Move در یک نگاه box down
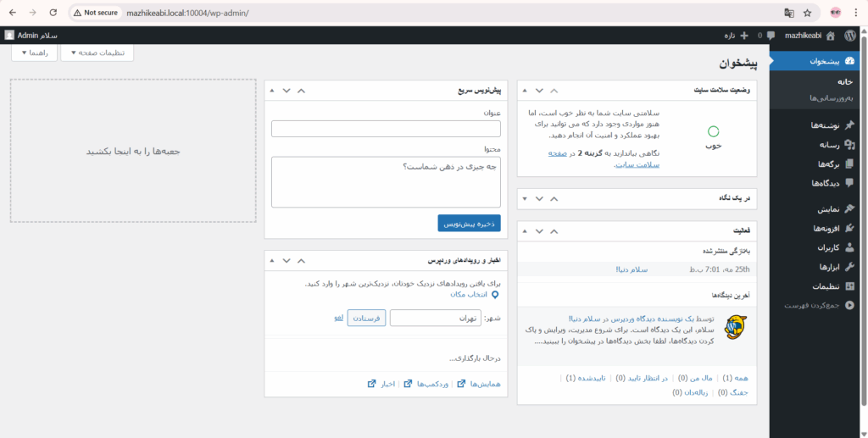868x438 pixels. (539, 198)
